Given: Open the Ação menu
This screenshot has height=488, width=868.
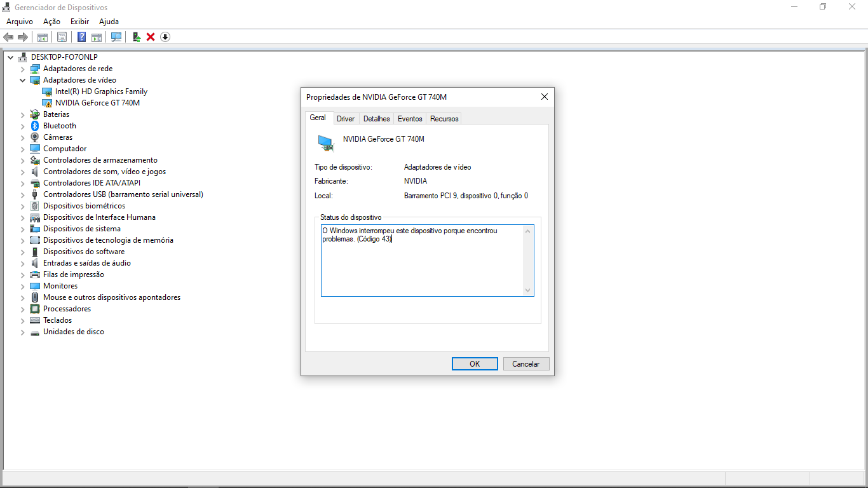Looking at the screenshot, I should [x=51, y=22].
